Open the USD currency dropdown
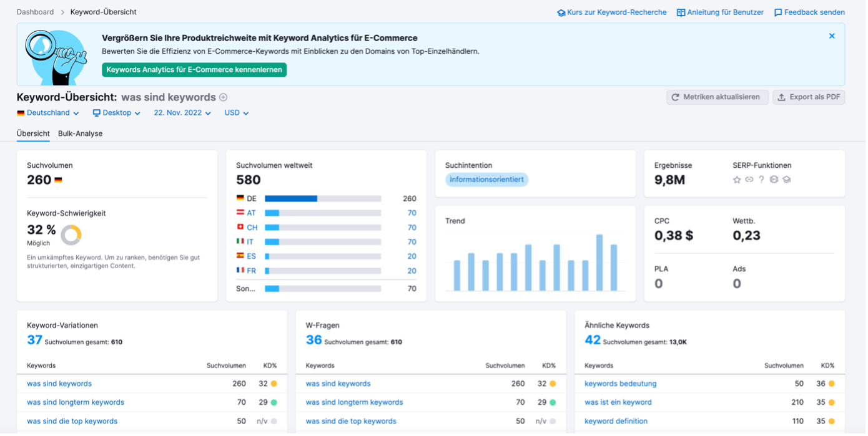The width and height of the screenshot is (868, 436). [237, 113]
